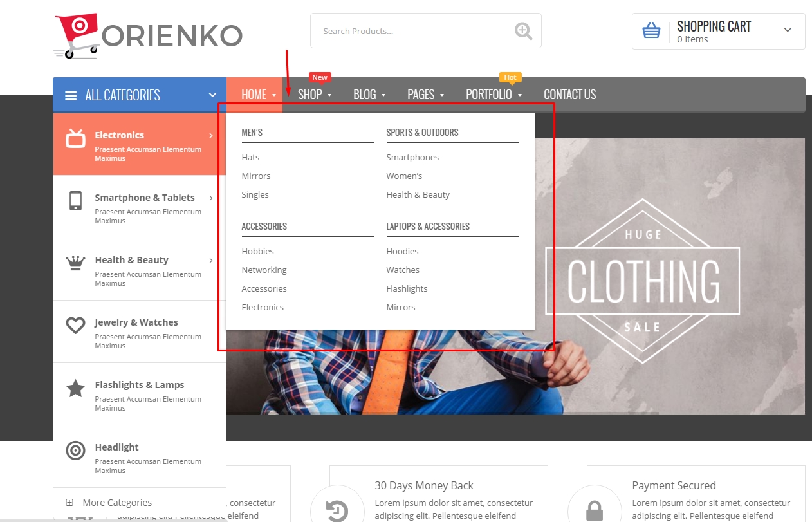
Task: Open Networking link under Accessories
Action: [x=264, y=270]
